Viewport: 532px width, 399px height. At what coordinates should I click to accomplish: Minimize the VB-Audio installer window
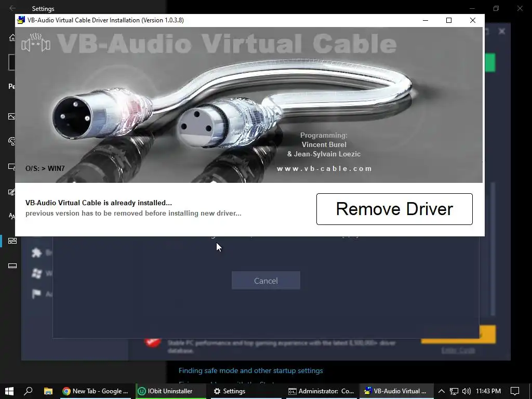coord(425,20)
